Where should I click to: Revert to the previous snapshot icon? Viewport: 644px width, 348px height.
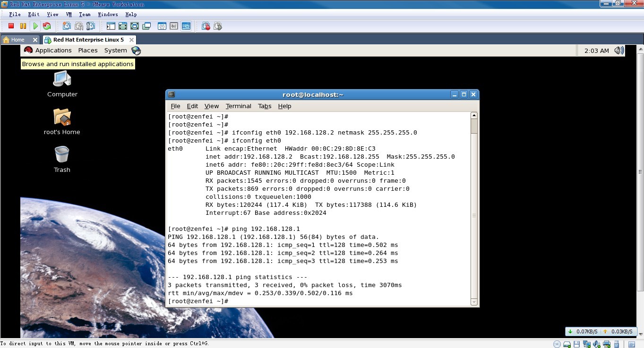tap(79, 26)
